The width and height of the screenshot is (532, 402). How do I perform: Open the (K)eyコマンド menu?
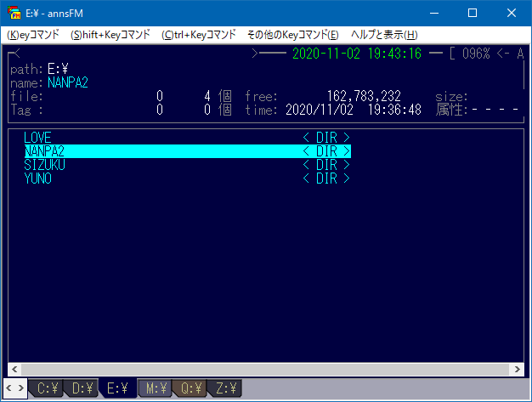pyautogui.click(x=33, y=35)
